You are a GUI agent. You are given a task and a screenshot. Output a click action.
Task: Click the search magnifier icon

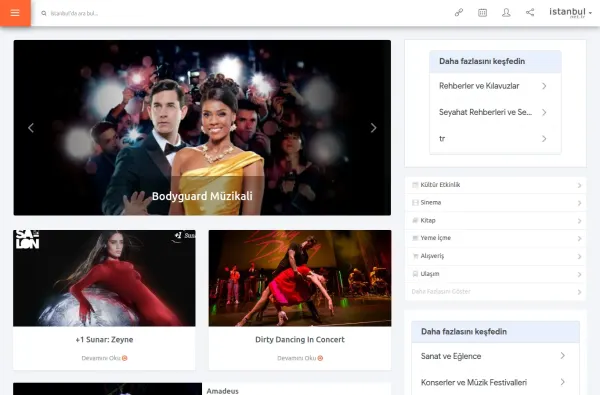click(44, 13)
